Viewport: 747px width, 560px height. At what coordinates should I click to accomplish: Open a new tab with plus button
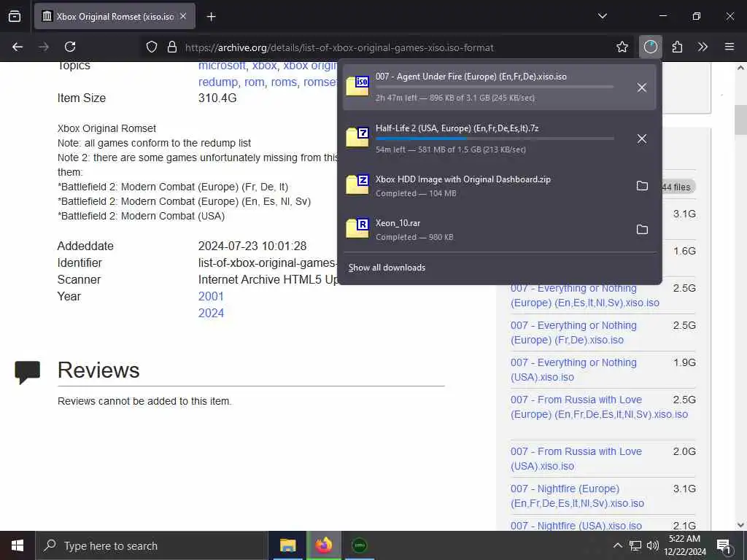pos(212,17)
